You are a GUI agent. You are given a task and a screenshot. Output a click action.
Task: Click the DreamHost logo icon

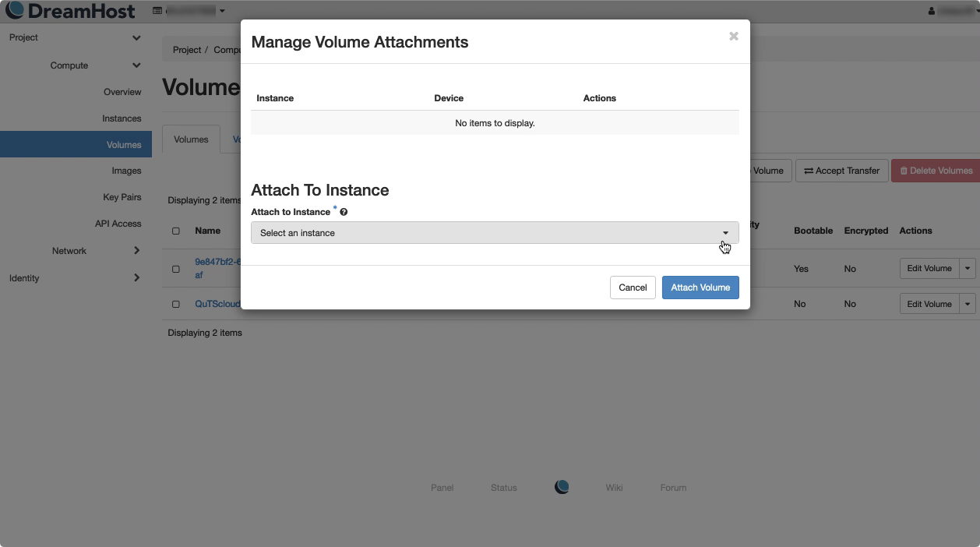(15, 11)
